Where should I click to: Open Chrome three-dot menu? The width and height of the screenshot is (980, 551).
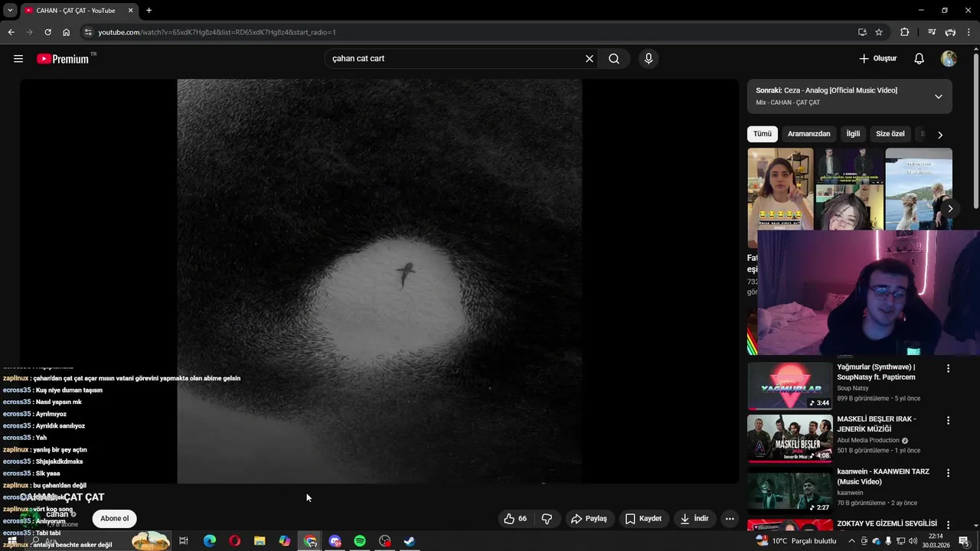pyautogui.click(x=969, y=32)
